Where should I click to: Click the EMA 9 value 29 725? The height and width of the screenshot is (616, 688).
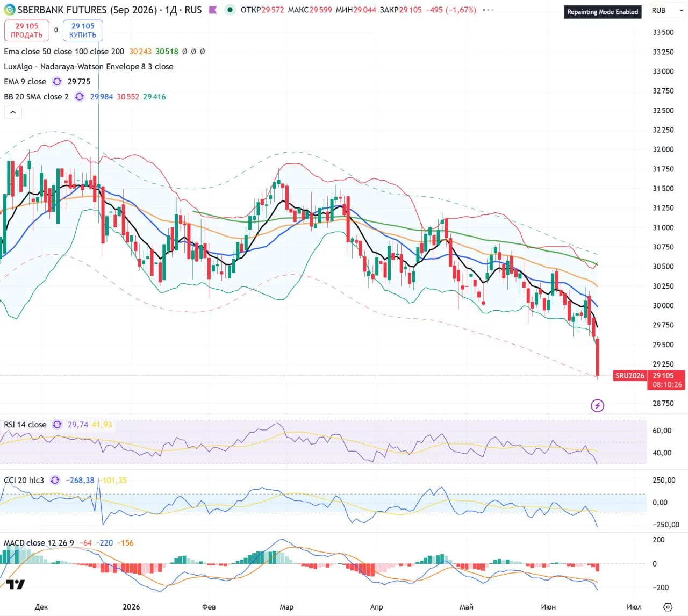(x=79, y=82)
